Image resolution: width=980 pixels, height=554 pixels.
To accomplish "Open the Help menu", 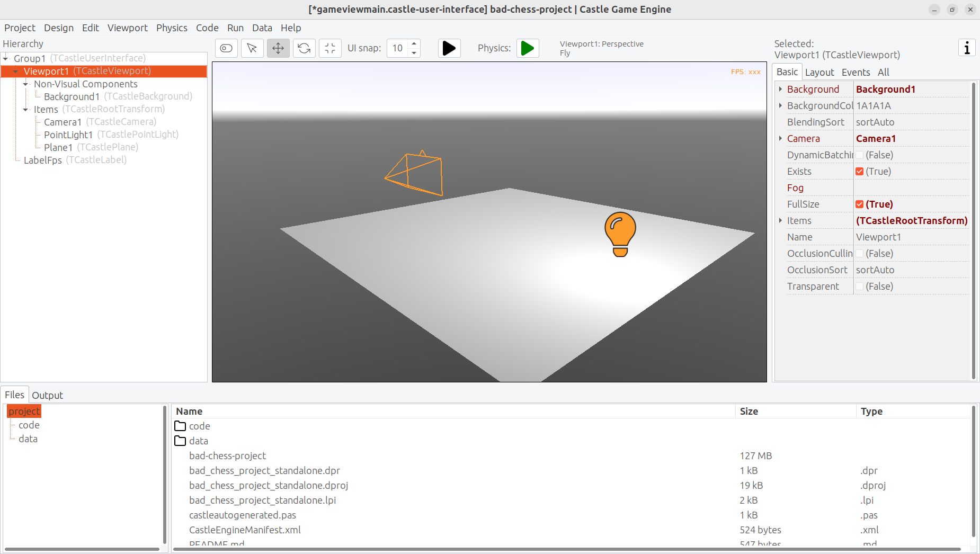I will point(291,28).
